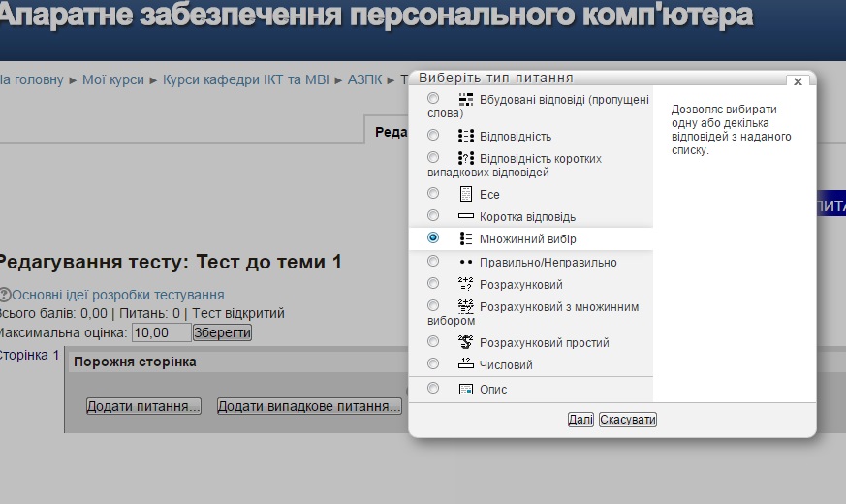The height and width of the screenshot is (504, 846).
Task: Select the Коротка відповідь radio button
Action: (433, 215)
